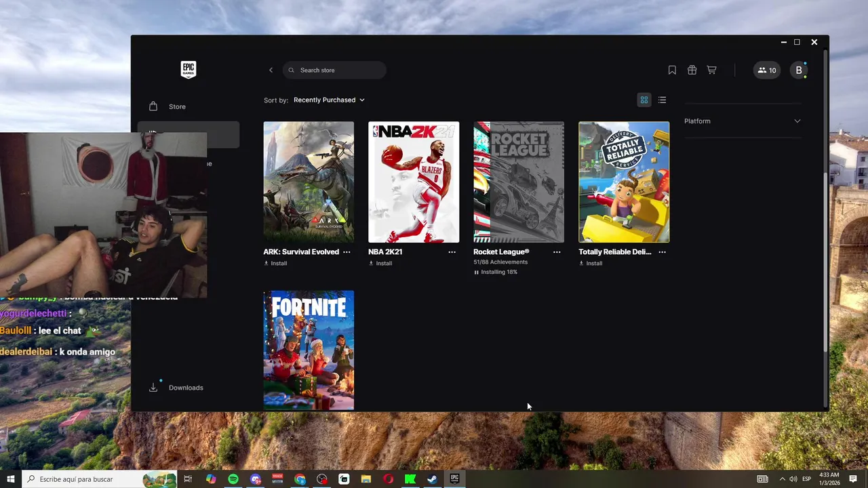Click the Epic Games logo
868x488 pixels.
(x=189, y=70)
